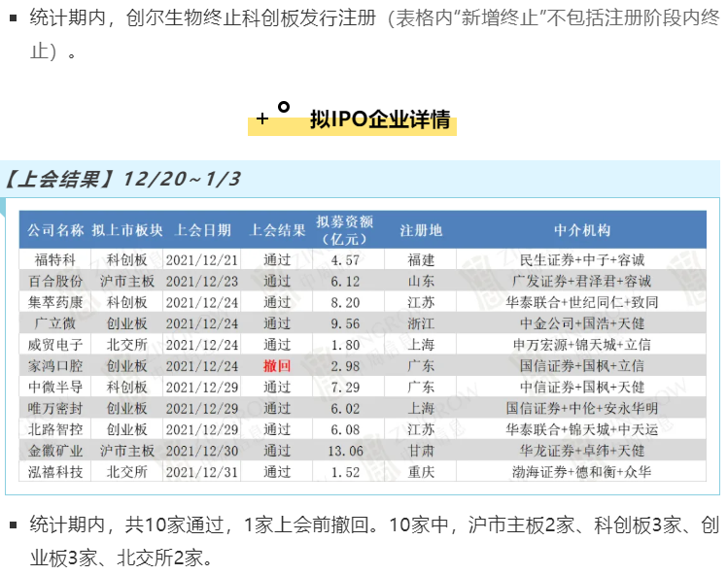Click the fundraising amount 9.56
This screenshot has height=575, width=728.
pyautogui.click(x=345, y=323)
